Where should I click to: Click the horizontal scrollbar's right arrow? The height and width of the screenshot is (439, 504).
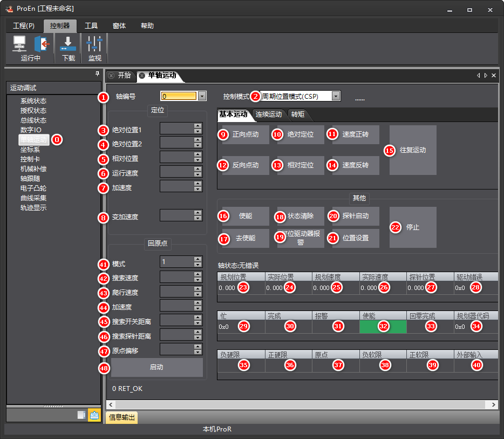click(x=493, y=404)
